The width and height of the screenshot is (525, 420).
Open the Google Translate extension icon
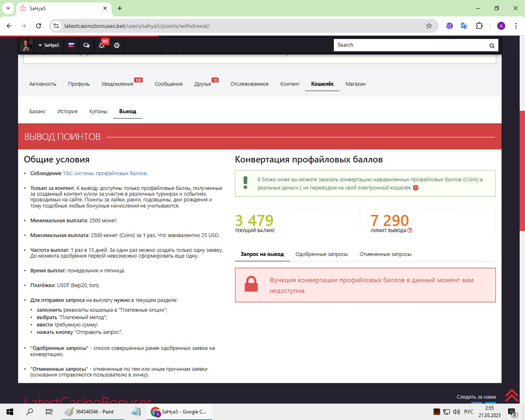point(464,26)
